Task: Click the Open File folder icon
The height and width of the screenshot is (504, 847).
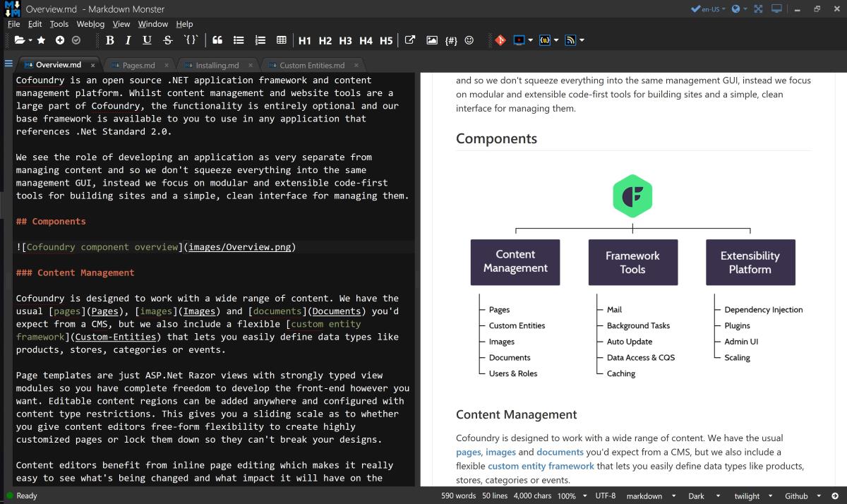Action: (19, 40)
